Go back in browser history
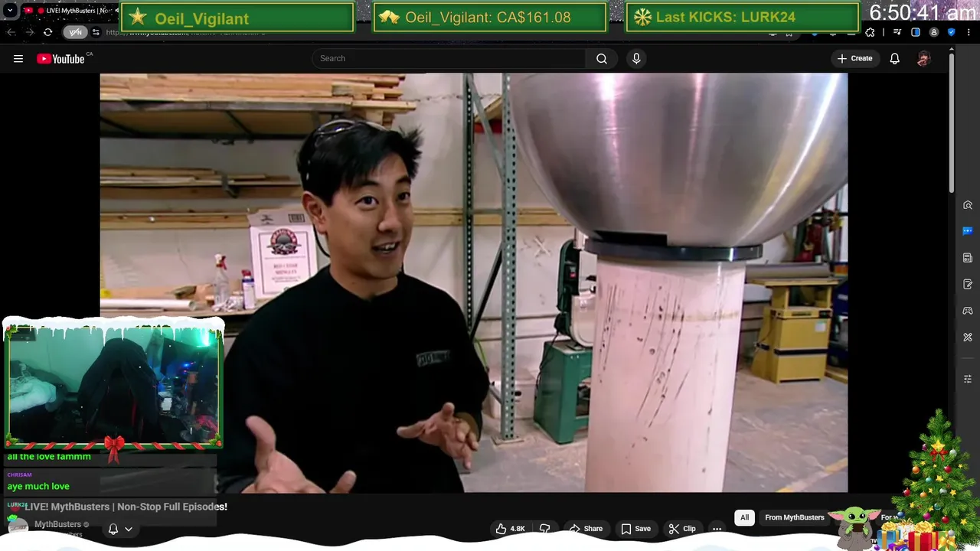The image size is (980, 551). click(11, 32)
